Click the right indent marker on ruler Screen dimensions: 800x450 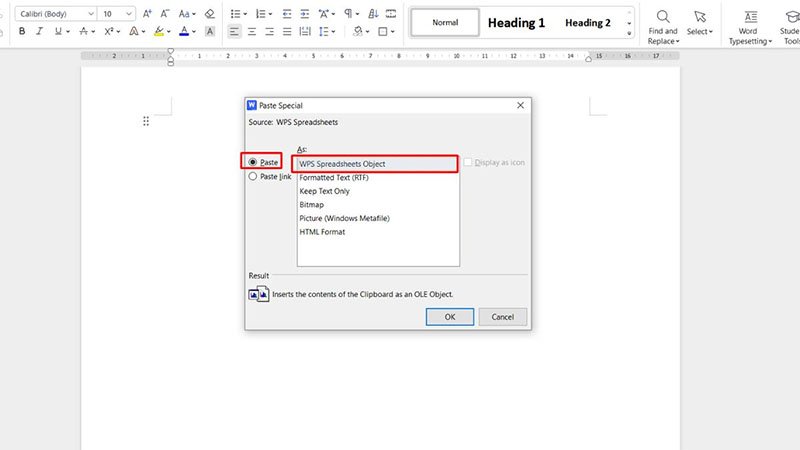[x=588, y=59]
